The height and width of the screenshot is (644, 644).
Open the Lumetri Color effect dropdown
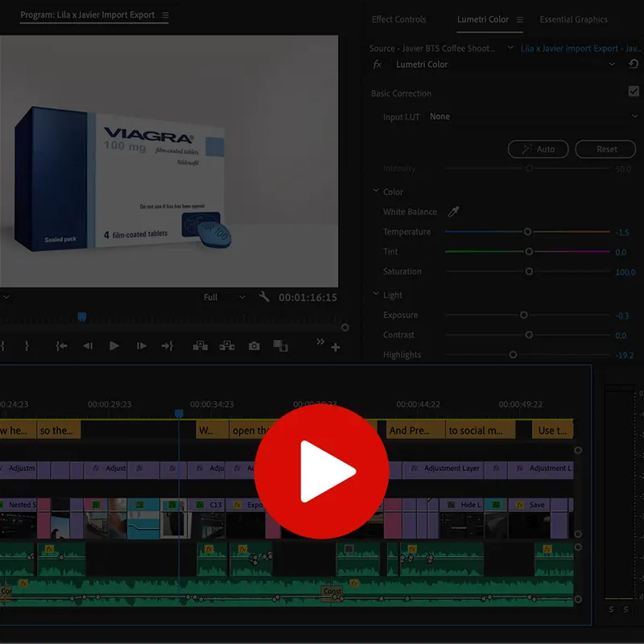612,64
